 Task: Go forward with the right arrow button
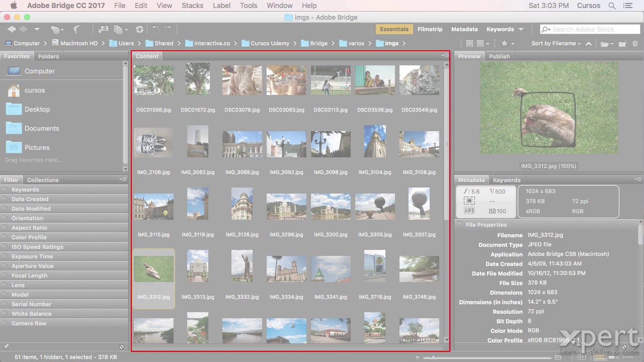(x=23, y=30)
